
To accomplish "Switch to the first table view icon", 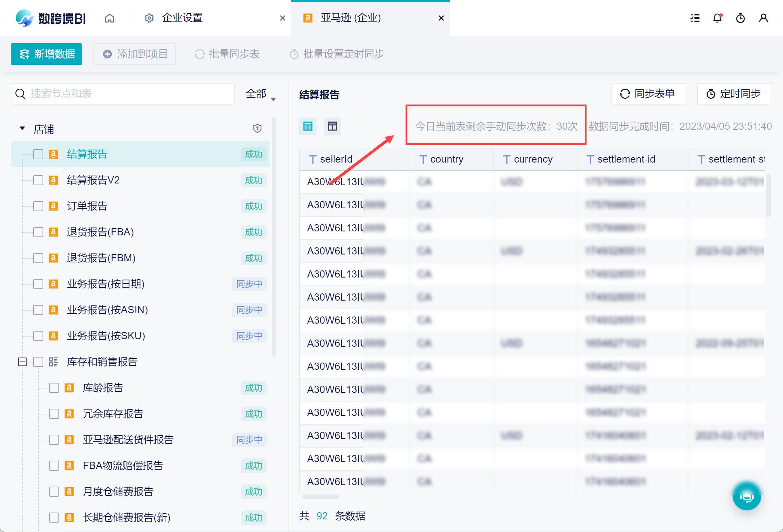I will coord(308,126).
